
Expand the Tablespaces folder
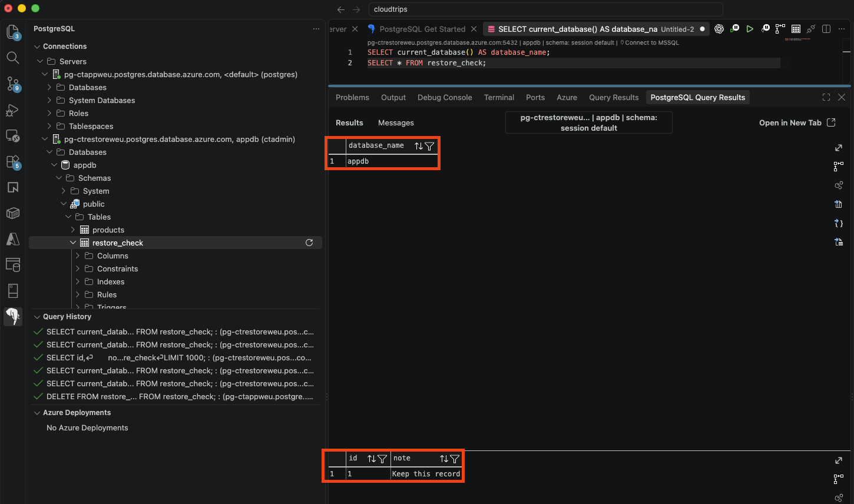[x=49, y=126]
